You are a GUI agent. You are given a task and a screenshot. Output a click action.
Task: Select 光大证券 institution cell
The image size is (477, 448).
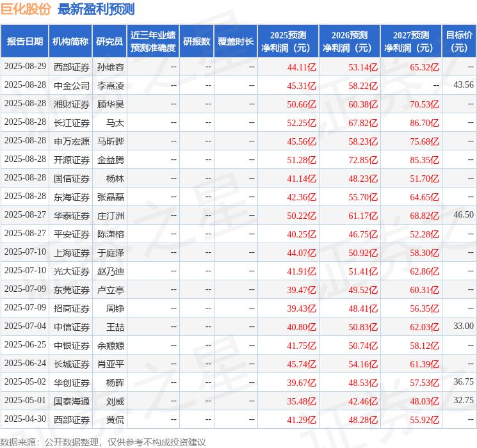coord(72,271)
